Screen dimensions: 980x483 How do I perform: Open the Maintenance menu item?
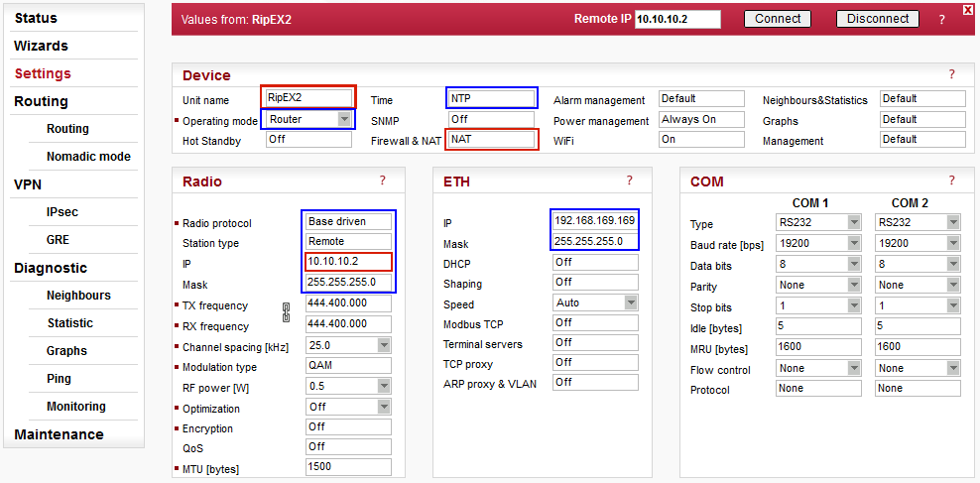tap(59, 434)
